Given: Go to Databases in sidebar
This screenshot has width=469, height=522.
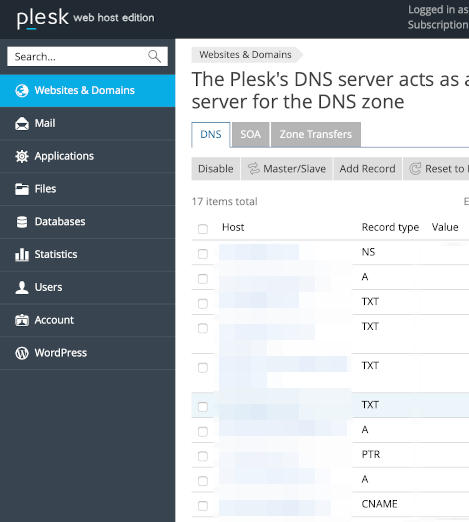Looking at the screenshot, I should point(87,222).
